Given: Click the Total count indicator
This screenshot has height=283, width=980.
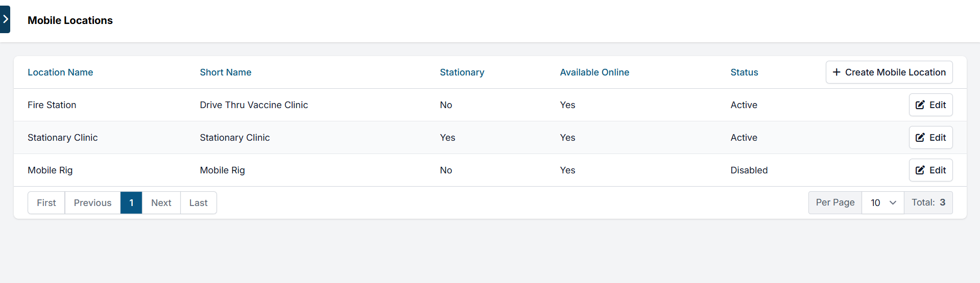Looking at the screenshot, I should tap(928, 203).
